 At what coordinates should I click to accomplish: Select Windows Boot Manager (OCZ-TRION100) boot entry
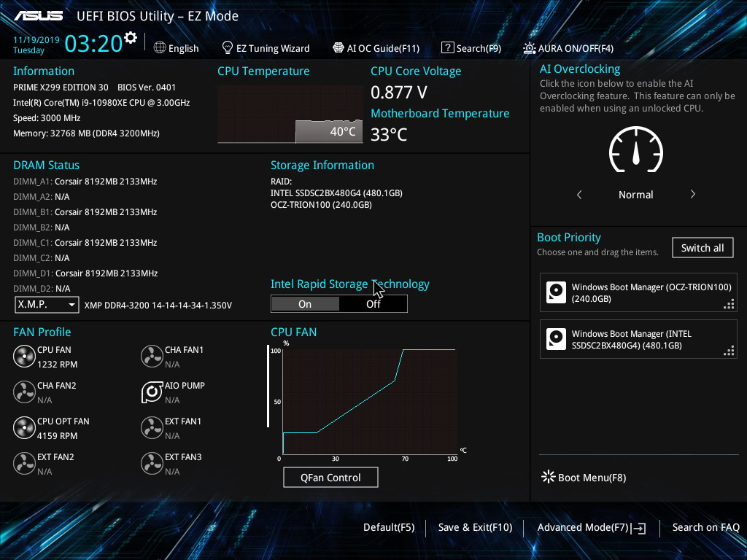(x=638, y=292)
